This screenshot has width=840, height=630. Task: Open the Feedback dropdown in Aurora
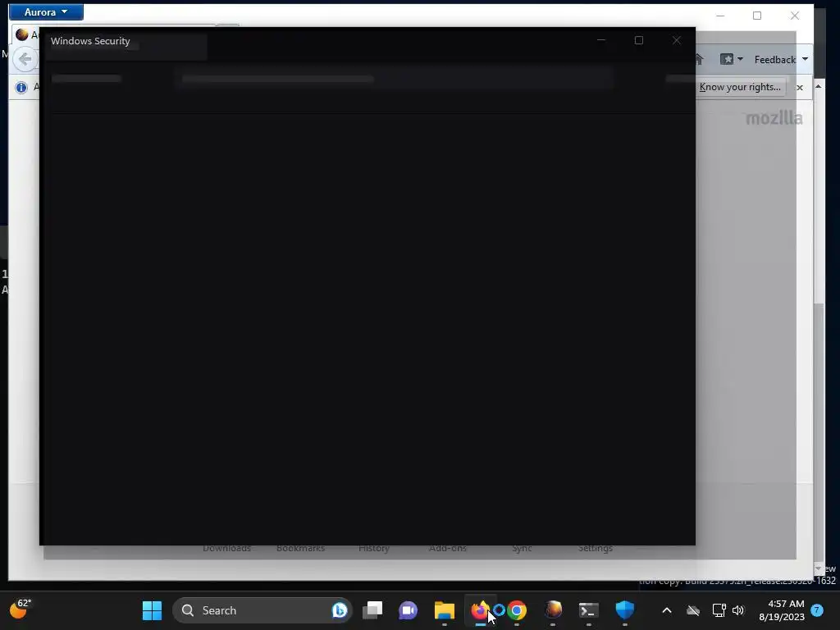(x=781, y=59)
